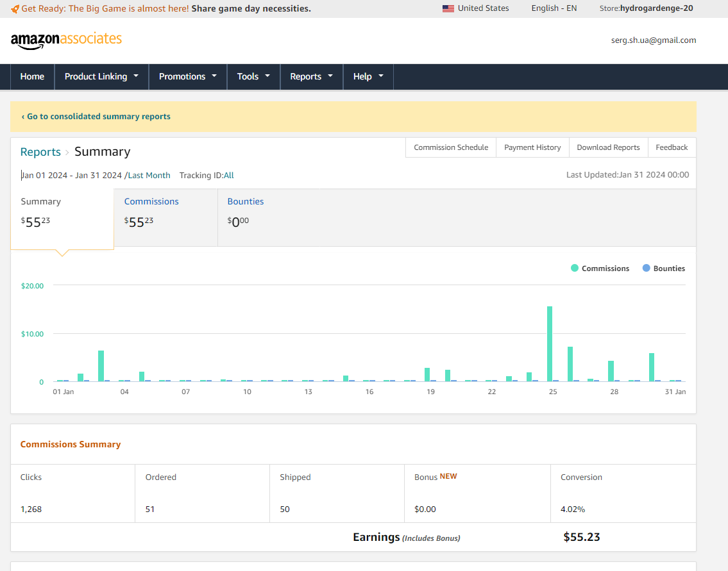Click the blue Bounties legend dot
Screen dimensions: 728x571
pyautogui.click(x=646, y=268)
